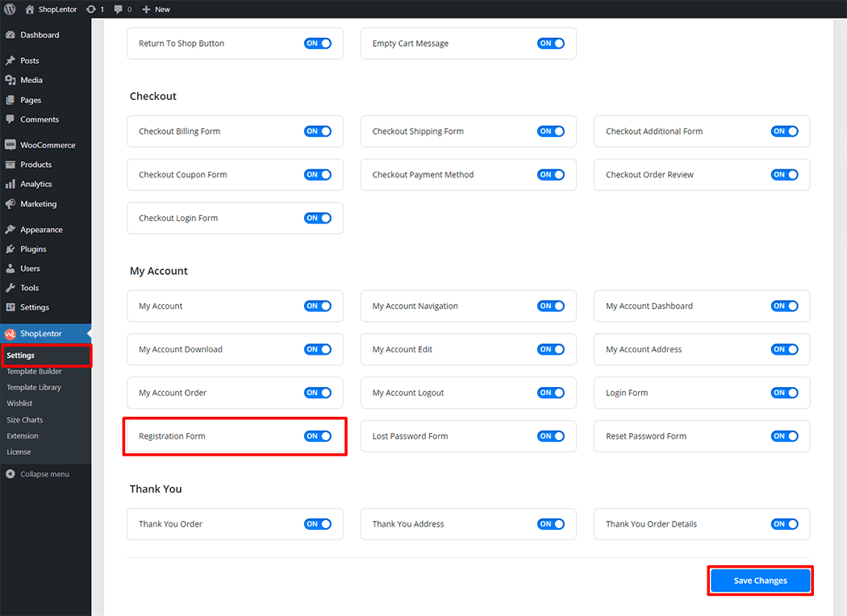Expand the Appearance menu in sidebar
This screenshot has height=616, width=847.
41,230
